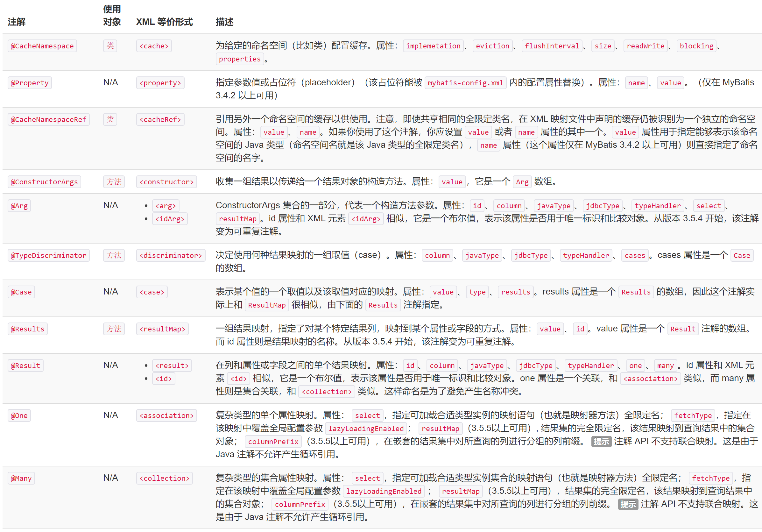Select the <cacheRef> XML tag

(x=160, y=119)
